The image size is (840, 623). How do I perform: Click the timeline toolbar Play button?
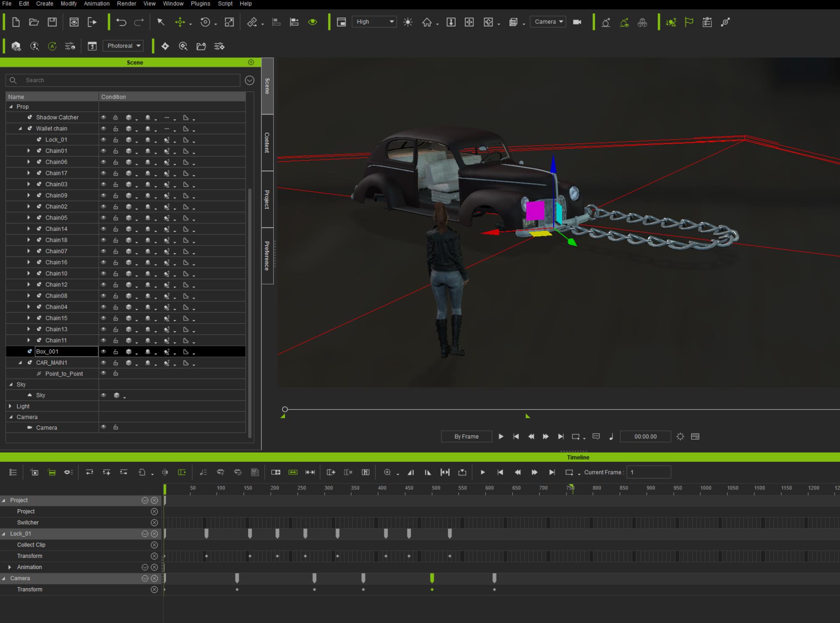[483, 472]
